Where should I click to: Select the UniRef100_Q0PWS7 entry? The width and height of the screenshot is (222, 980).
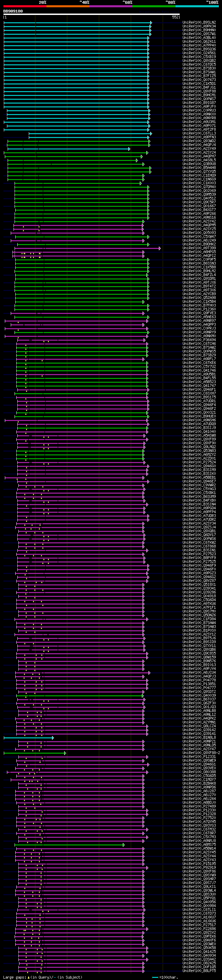(199, 99)
